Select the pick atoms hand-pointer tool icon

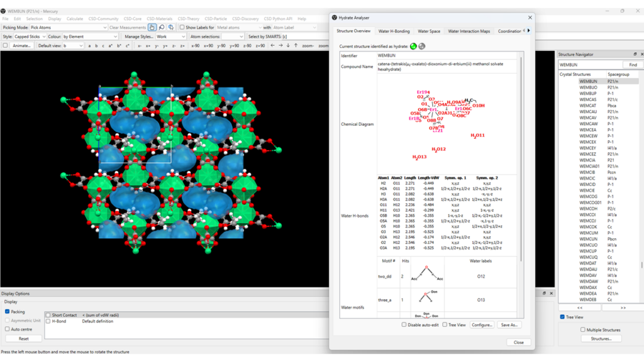click(x=152, y=28)
